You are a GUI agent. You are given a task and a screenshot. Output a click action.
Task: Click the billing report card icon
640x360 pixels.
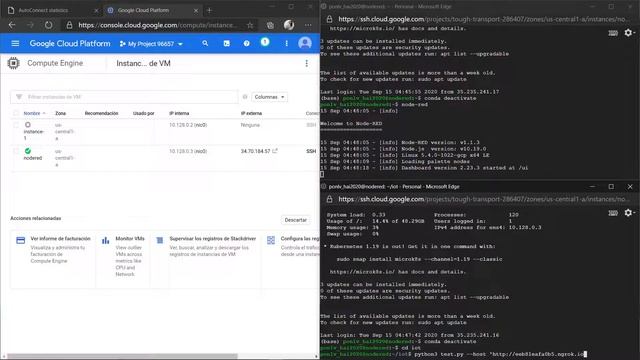tap(20, 240)
